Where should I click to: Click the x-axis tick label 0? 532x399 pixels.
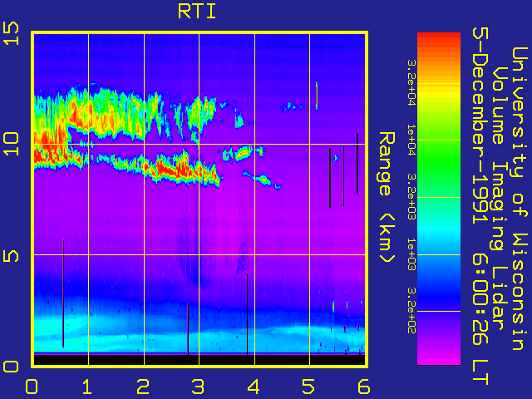coord(32,387)
